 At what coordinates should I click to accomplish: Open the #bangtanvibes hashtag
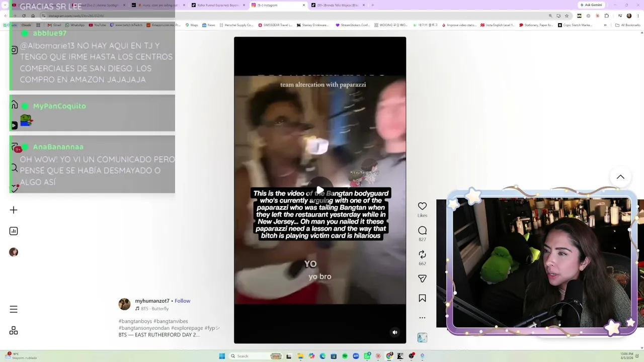[x=171, y=321]
